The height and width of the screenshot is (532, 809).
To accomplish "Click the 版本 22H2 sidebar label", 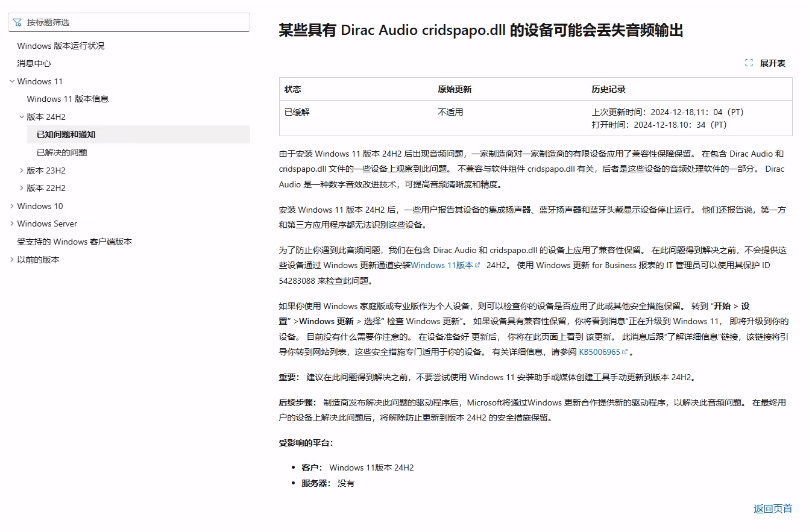I will click(x=46, y=188).
